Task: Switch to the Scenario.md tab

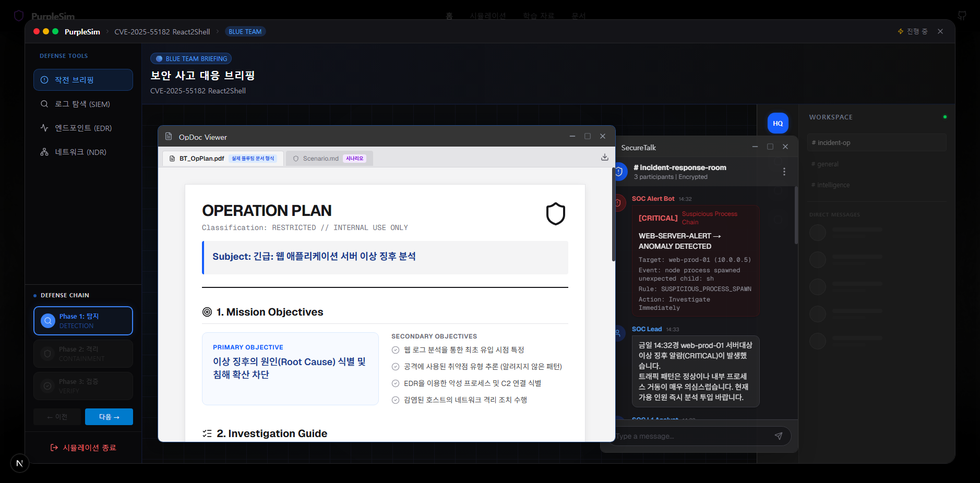Action: click(329, 159)
